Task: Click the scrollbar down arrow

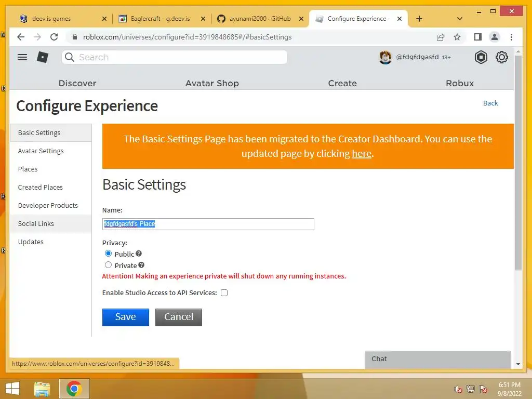Action: [518, 364]
